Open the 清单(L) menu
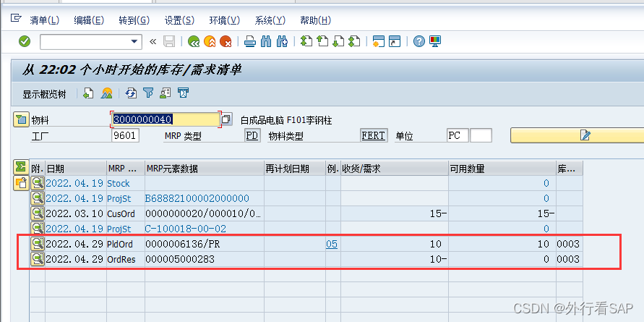The height and width of the screenshot is (322, 644). click(x=45, y=20)
